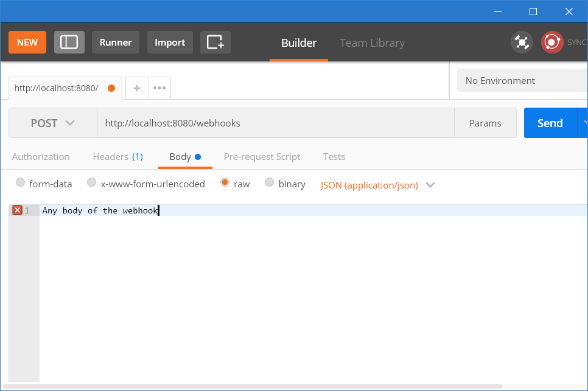Import a collection
588x391 pixels.
pos(170,43)
